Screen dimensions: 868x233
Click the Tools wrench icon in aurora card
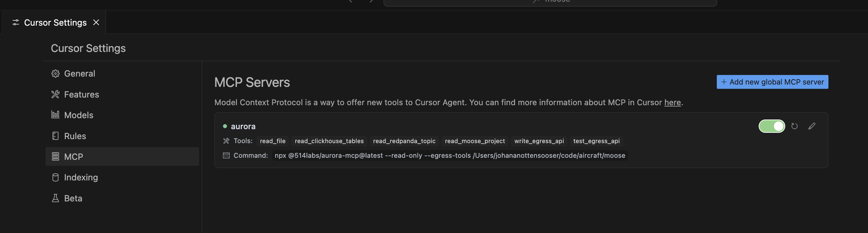(226, 141)
